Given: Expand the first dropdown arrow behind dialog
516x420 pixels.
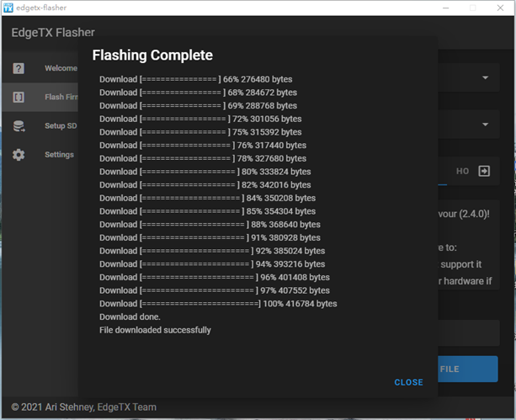Looking at the screenshot, I should point(485,77).
